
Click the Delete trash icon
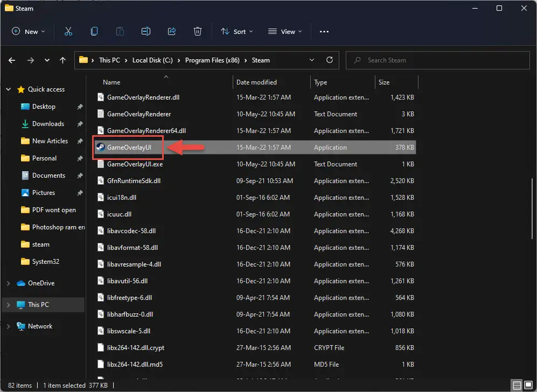point(198,31)
